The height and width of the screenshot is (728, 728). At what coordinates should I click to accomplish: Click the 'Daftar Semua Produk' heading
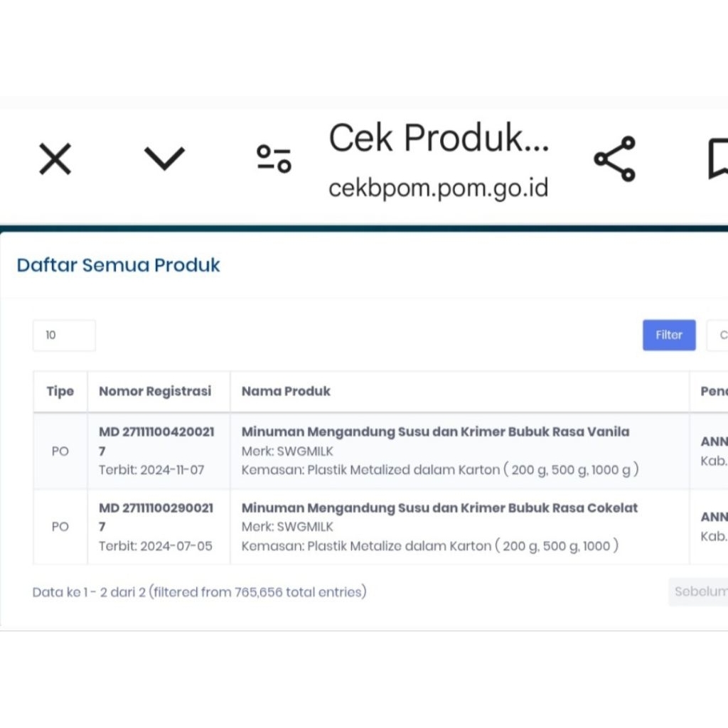[x=118, y=265]
